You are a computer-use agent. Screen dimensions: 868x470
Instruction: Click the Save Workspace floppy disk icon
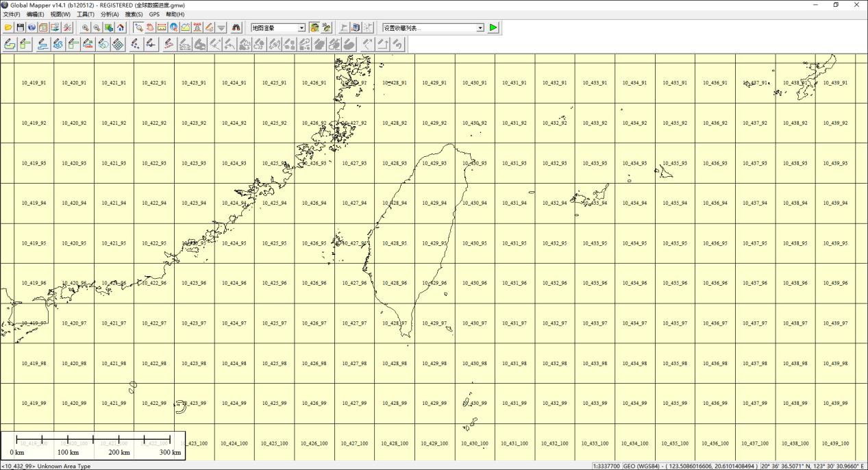pyautogui.click(x=20, y=27)
